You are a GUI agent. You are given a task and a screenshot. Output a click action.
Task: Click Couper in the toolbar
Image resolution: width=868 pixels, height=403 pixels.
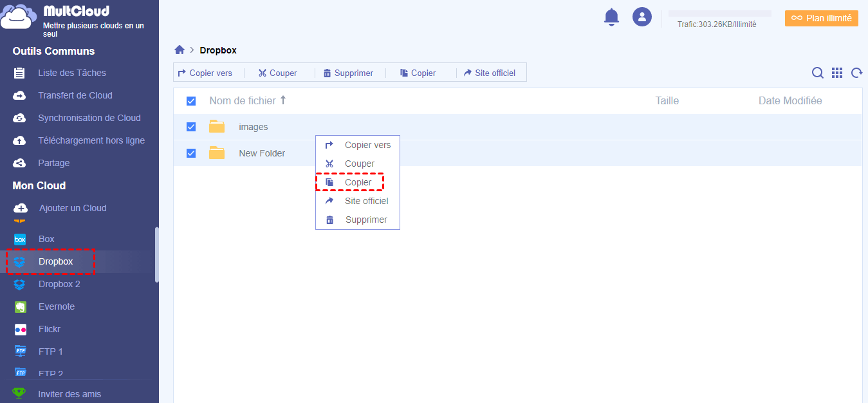pyautogui.click(x=277, y=73)
